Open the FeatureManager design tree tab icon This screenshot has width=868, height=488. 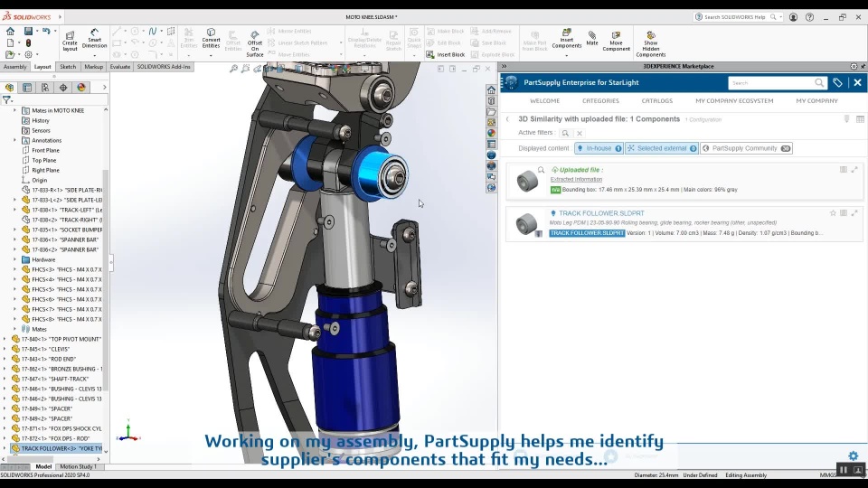tap(9, 88)
